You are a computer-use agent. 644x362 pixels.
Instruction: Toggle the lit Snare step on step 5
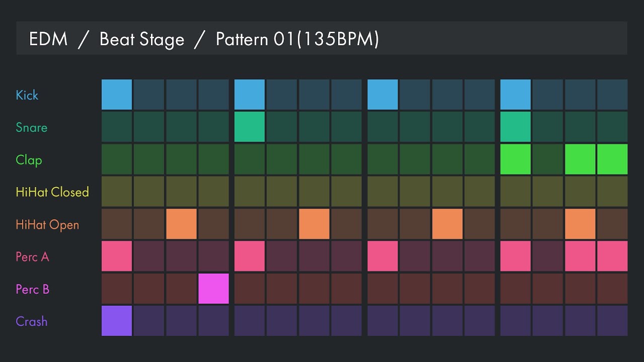(250, 127)
